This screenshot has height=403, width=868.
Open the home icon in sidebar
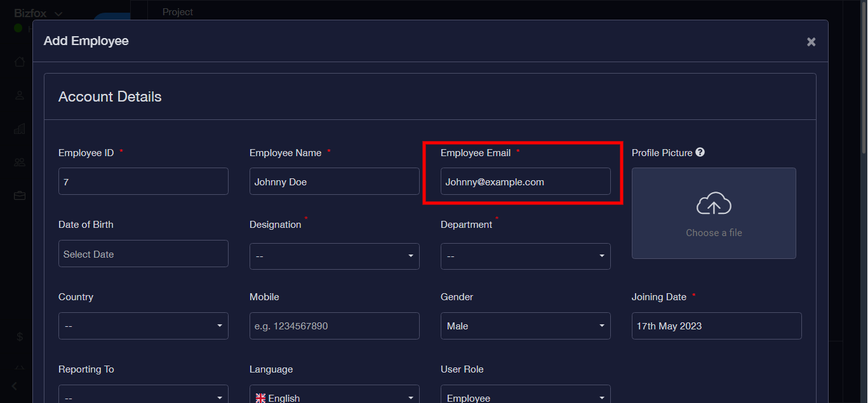point(20,62)
